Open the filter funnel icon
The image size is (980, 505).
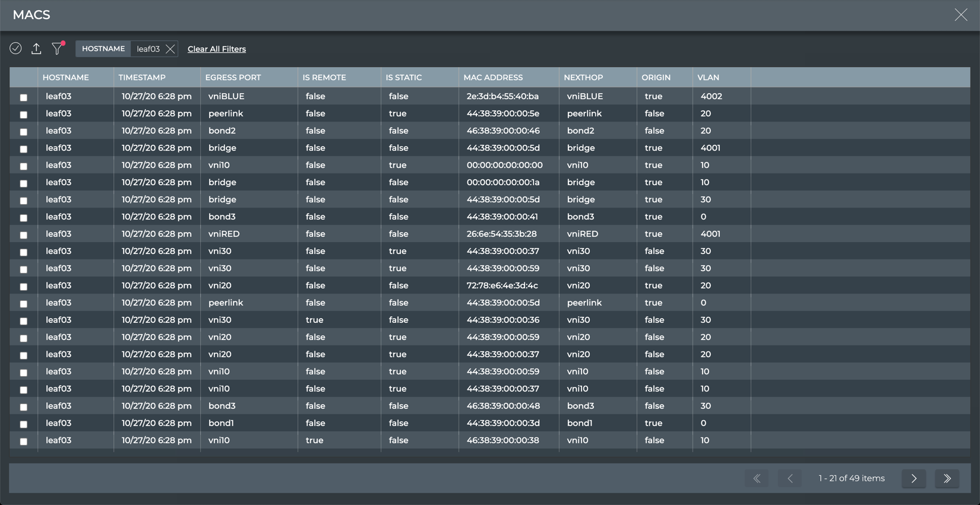click(x=57, y=49)
